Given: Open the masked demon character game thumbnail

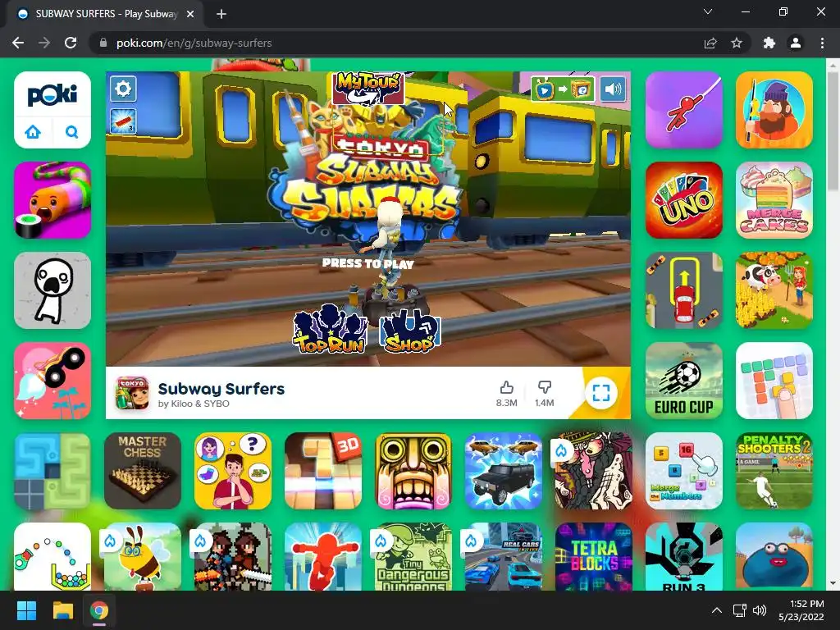Looking at the screenshot, I should pos(594,471).
